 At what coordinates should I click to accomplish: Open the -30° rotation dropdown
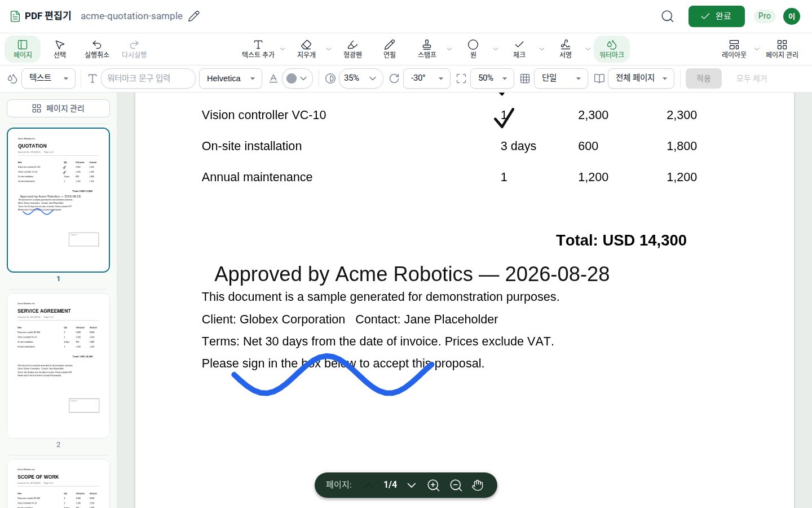click(x=427, y=78)
